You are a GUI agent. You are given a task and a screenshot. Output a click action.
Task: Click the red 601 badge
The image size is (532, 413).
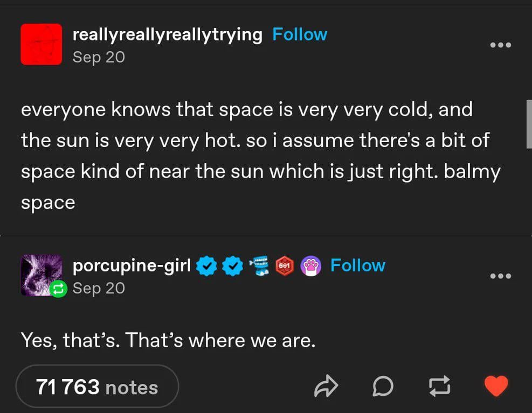click(285, 266)
